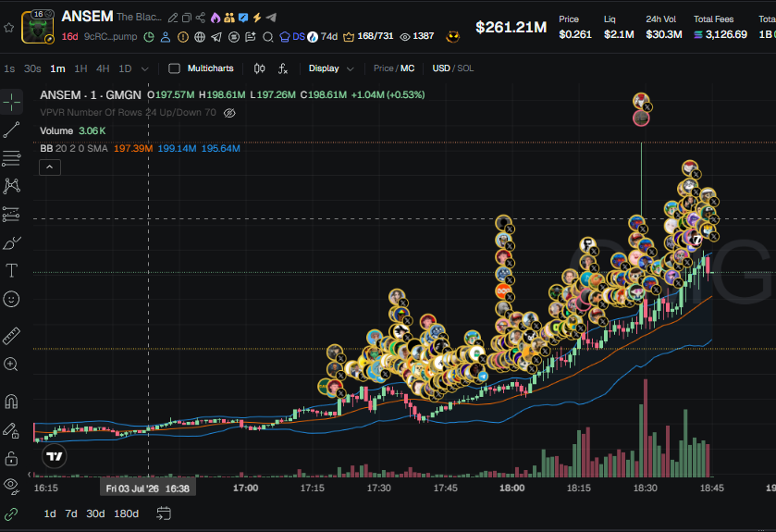Image resolution: width=776 pixels, height=532 pixels.
Task: Click the pencil edit icon by ANSEM
Action: point(173,18)
